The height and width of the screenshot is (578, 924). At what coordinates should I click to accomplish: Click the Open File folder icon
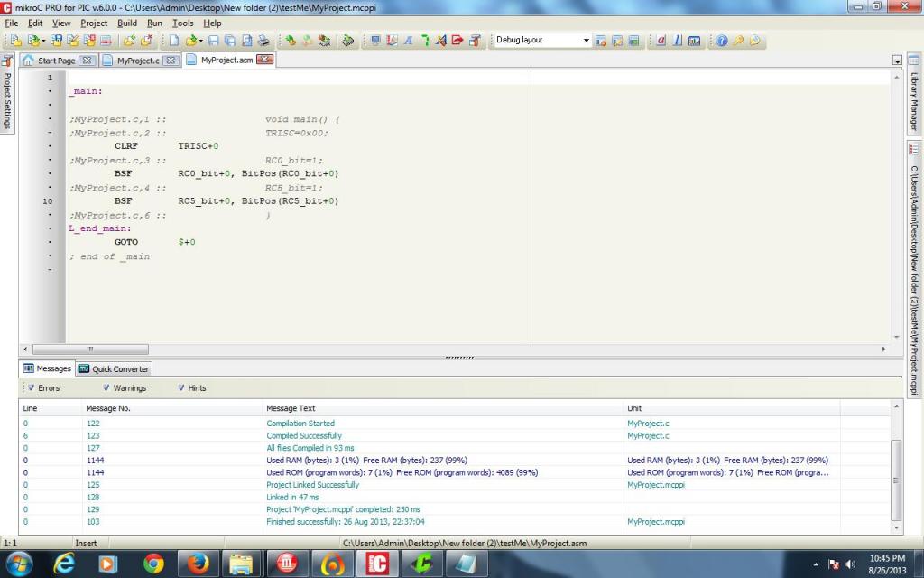tap(190, 40)
